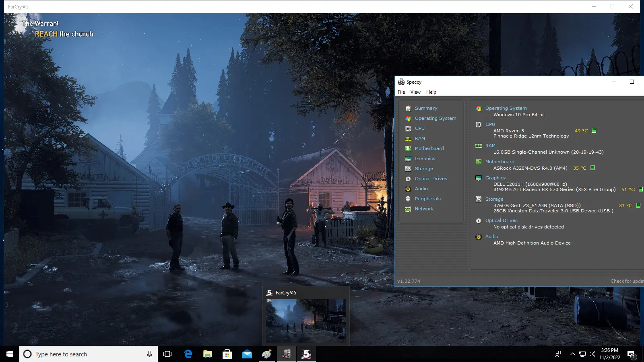Click the FarCry 5 taskbar preview thumbnail
This screenshot has width=644, height=362.
pos(306,321)
